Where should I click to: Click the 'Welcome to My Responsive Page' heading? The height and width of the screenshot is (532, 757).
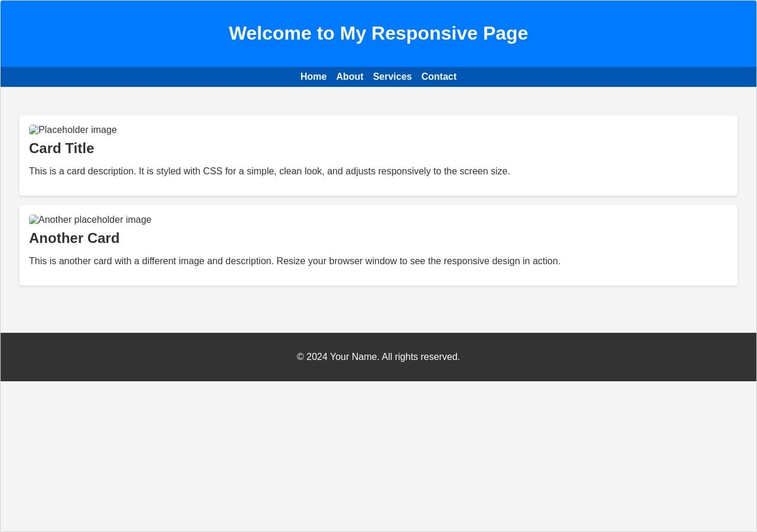[x=378, y=33]
